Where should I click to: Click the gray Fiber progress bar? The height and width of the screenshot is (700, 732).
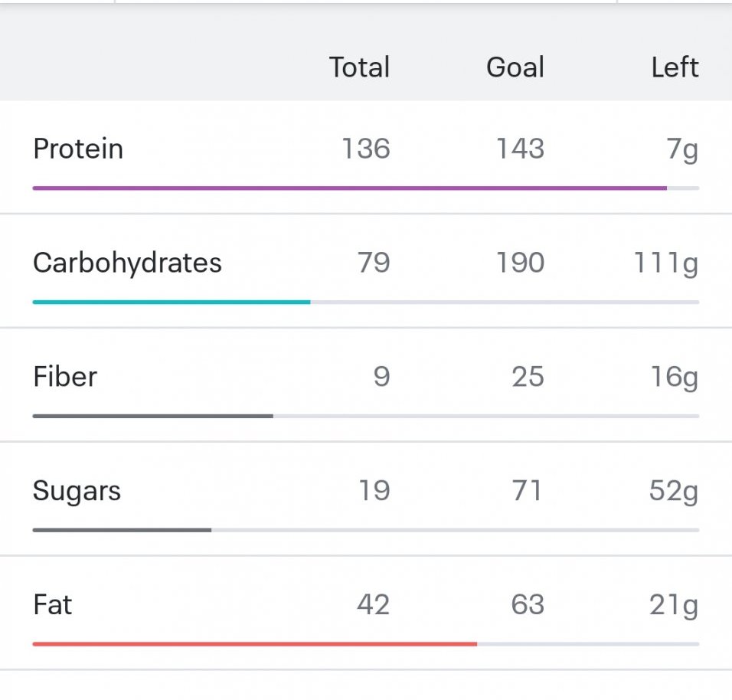pyautogui.click(x=152, y=416)
